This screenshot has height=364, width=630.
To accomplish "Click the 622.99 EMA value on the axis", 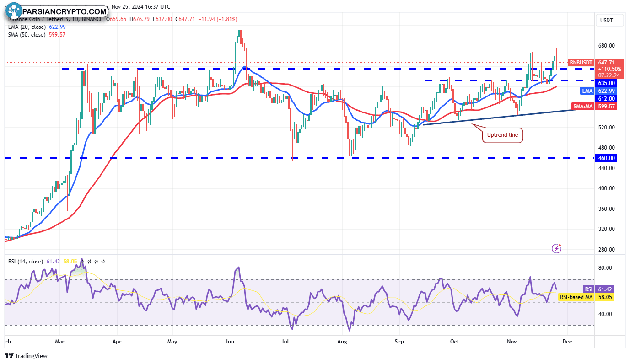I will coord(605,91).
